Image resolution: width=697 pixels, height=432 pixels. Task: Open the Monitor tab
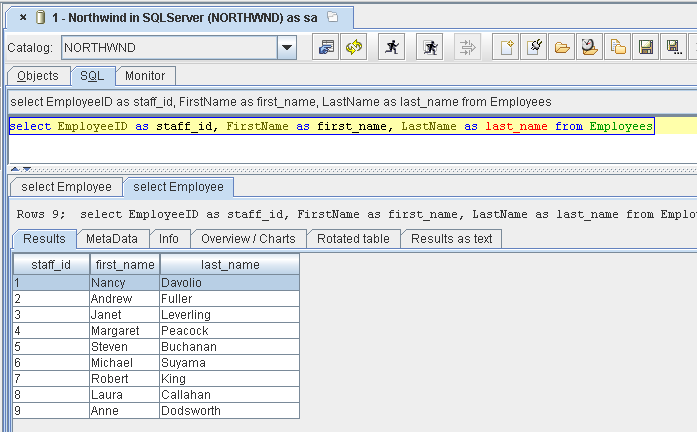point(145,76)
